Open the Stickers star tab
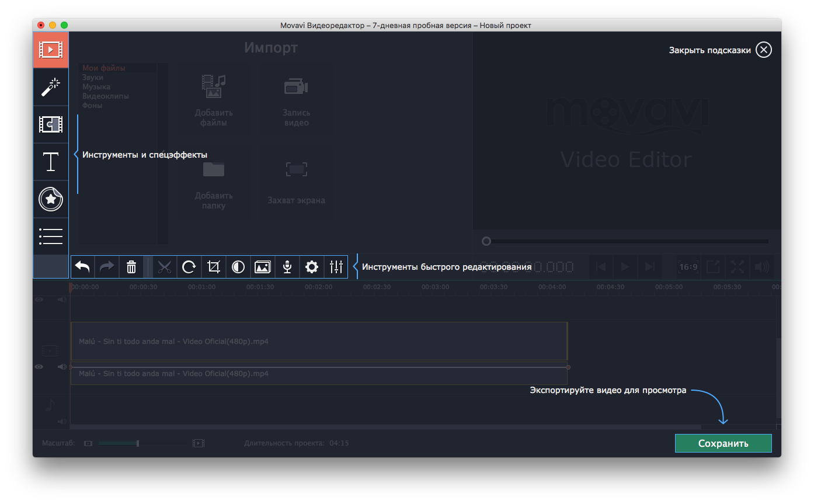 pyautogui.click(x=51, y=199)
